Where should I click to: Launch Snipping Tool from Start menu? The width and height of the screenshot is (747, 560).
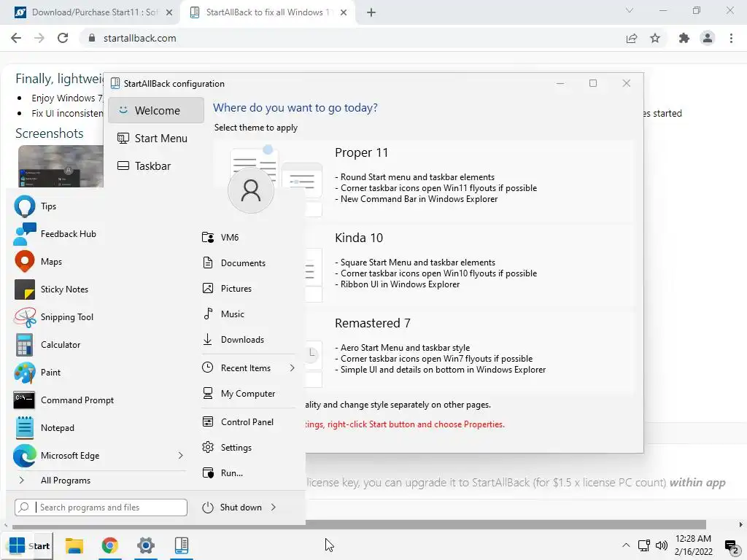98,316
